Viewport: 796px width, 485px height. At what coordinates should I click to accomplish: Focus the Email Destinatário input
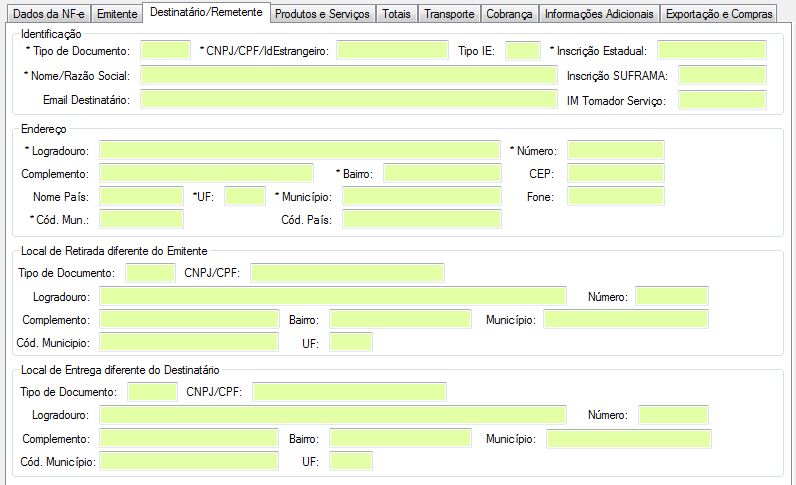click(x=348, y=99)
